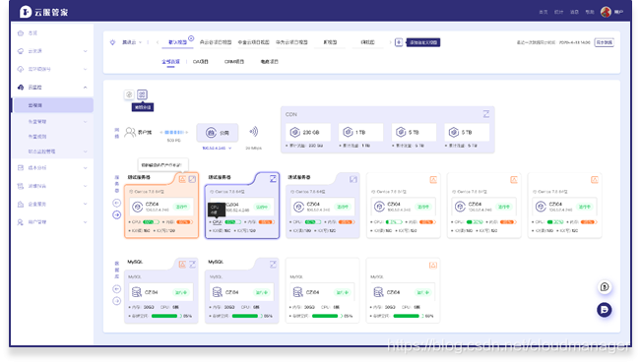Click the 5 TB tile nearest the 1 TB tile

pos(414,132)
